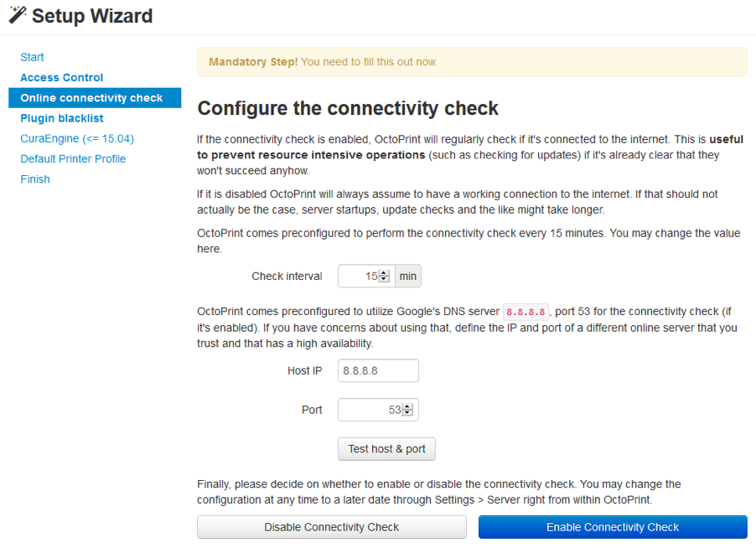Viewport: 756px width, 548px height.
Task: Click into the Check interval field
Action: [366, 276]
